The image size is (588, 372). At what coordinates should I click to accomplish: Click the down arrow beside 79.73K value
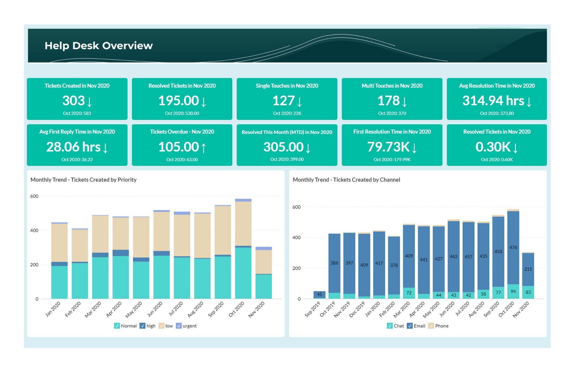tap(414, 148)
